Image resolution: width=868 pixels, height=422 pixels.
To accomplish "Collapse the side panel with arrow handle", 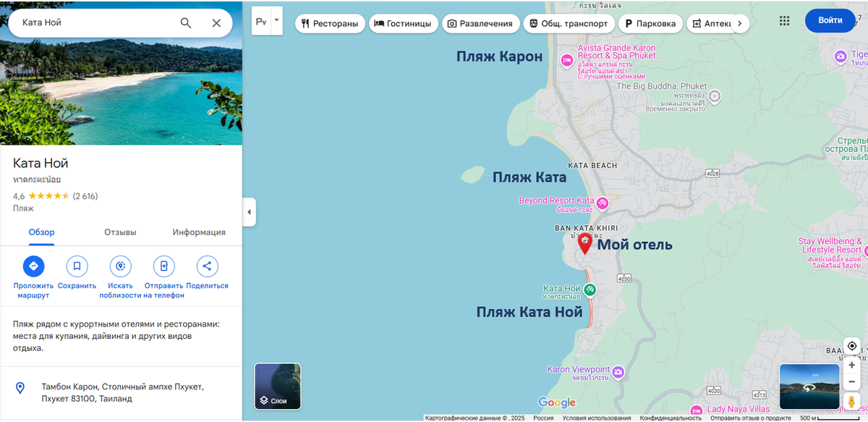I will pyautogui.click(x=249, y=212).
